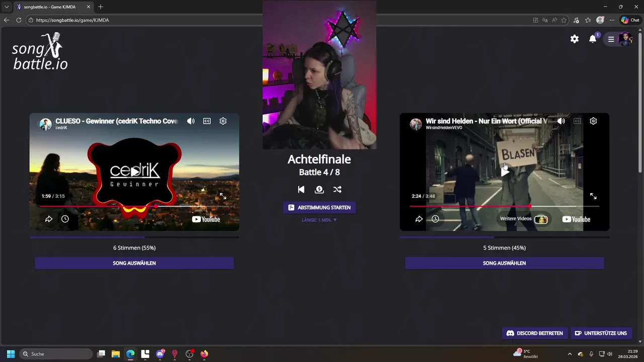Go back to previous battle
The image size is (644, 362).
[x=301, y=190]
